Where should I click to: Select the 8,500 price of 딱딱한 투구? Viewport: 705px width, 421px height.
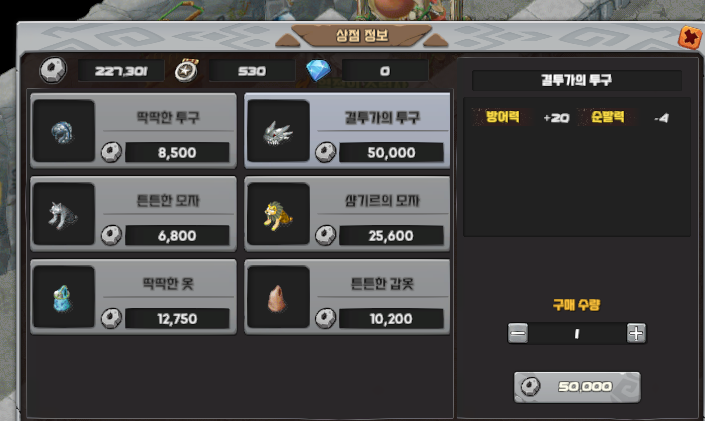coord(177,152)
